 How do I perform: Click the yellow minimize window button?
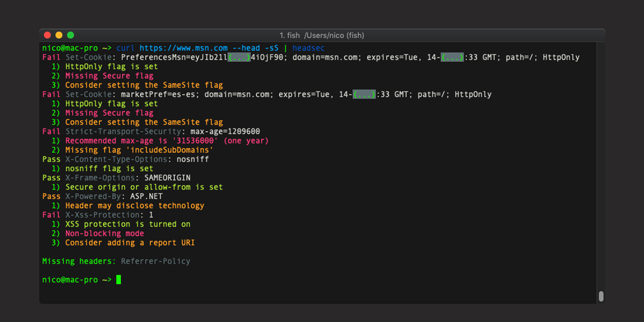click(59, 35)
